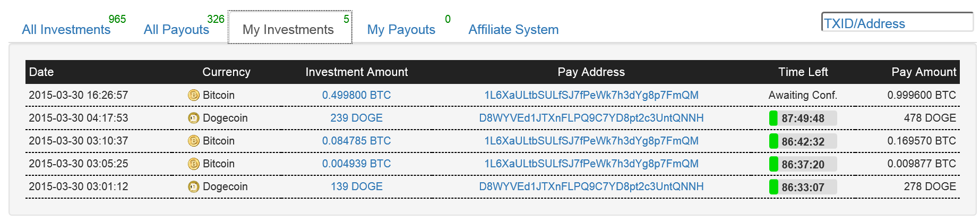Switch to All Payouts tab
This screenshot has height=221, width=980.
(x=176, y=29)
